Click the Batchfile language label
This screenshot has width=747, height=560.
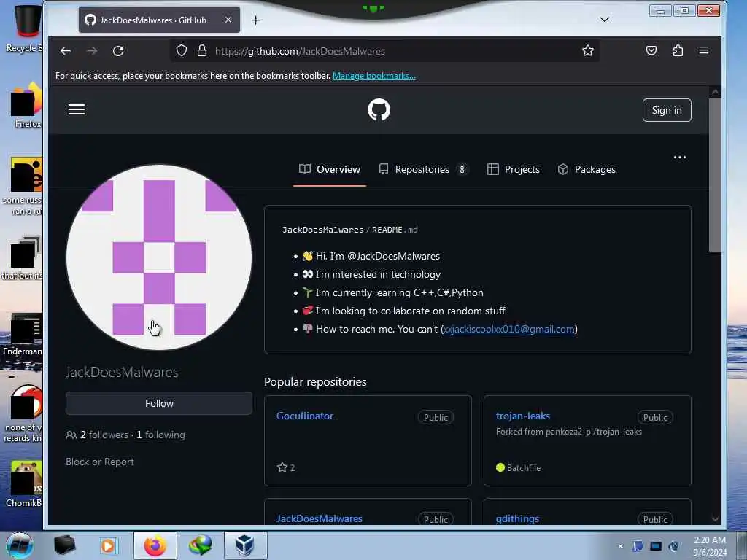pyautogui.click(x=524, y=467)
